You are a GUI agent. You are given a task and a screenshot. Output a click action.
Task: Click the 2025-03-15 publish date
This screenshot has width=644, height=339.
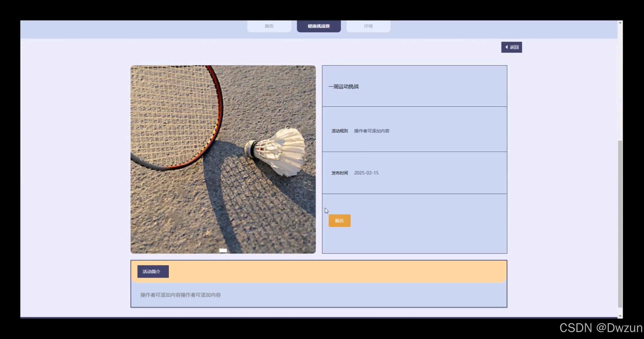[366, 173]
